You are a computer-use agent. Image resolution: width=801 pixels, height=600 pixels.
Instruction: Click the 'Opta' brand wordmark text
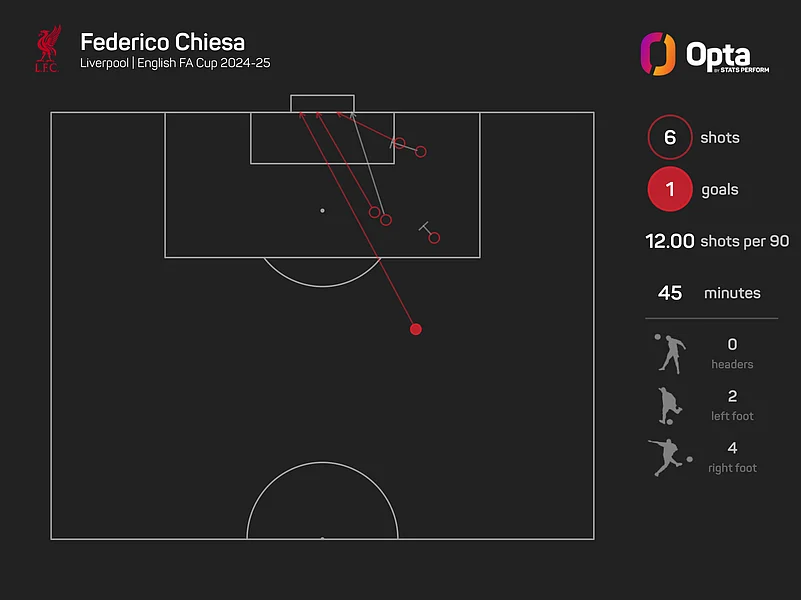717,53
